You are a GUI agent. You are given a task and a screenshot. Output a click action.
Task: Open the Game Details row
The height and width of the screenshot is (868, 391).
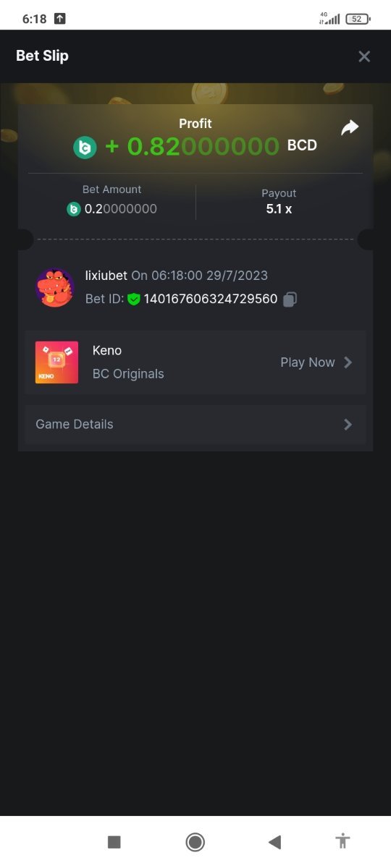click(x=195, y=425)
